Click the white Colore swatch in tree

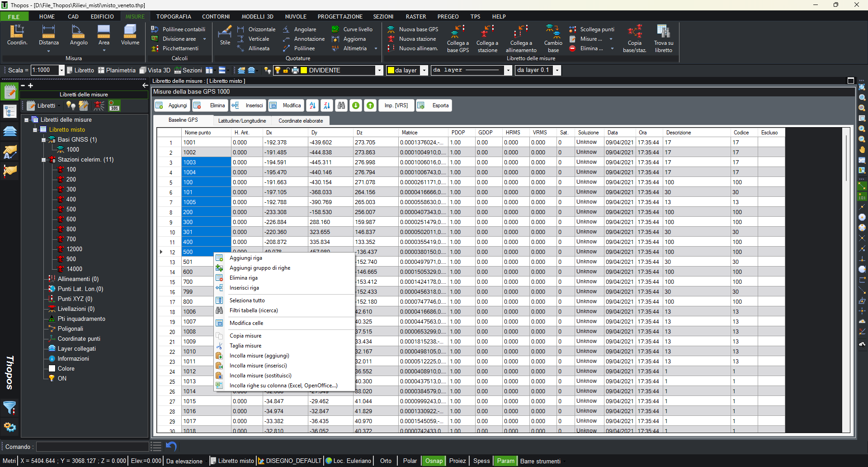[52, 368]
